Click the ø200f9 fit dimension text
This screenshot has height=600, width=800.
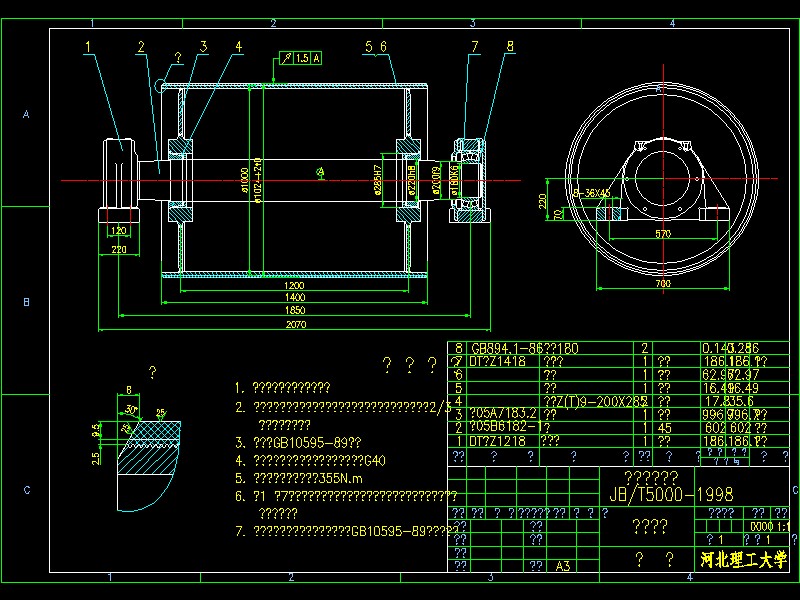pyautogui.click(x=436, y=180)
